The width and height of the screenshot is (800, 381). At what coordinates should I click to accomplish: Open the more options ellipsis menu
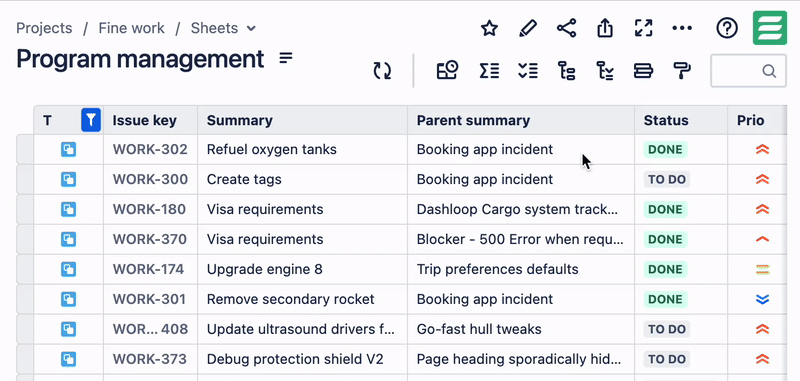[682, 28]
